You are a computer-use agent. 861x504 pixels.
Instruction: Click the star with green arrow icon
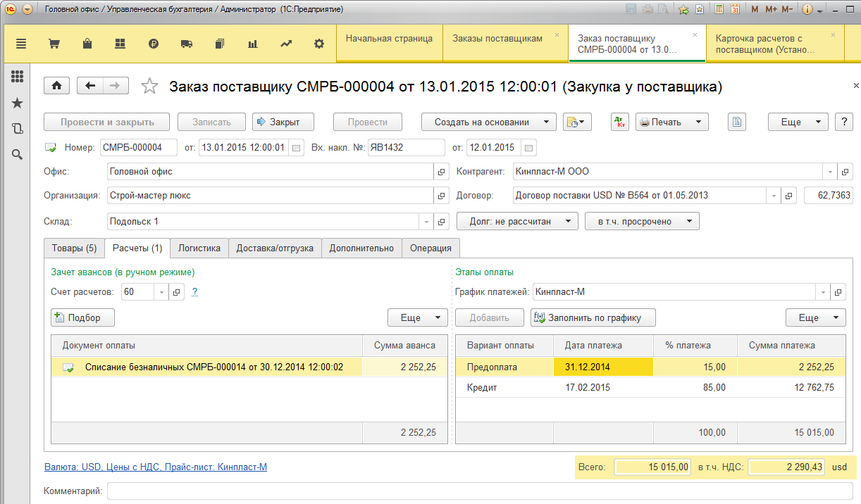(x=683, y=10)
